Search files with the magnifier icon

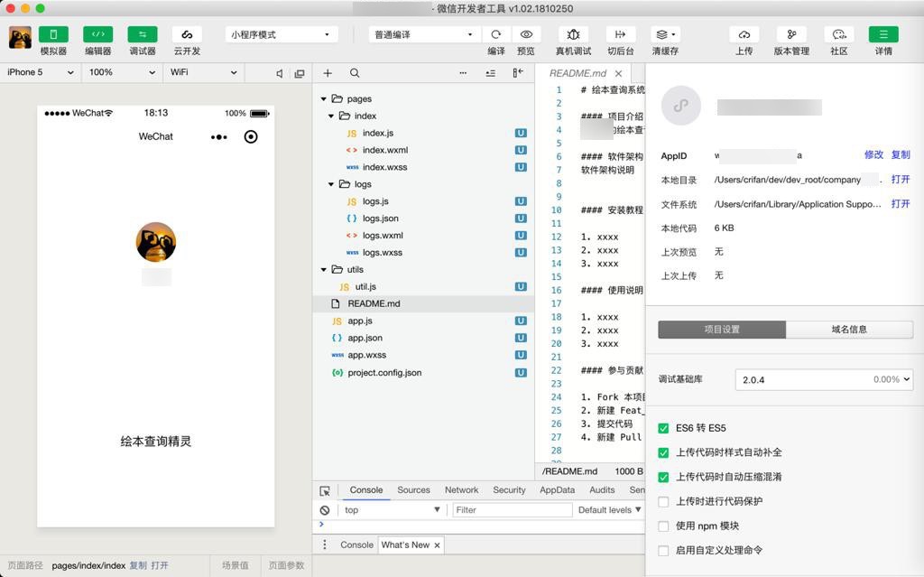[354, 73]
